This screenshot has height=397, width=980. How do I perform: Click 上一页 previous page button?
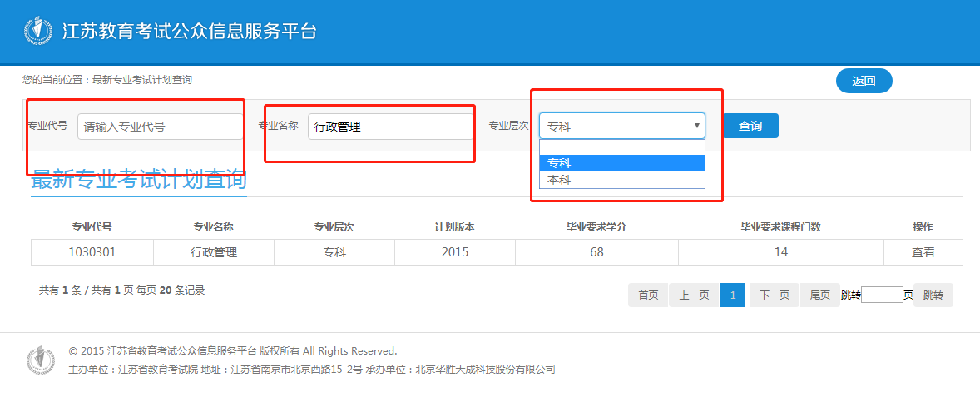695,295
